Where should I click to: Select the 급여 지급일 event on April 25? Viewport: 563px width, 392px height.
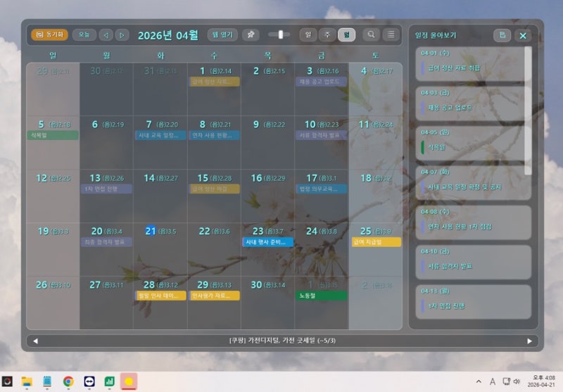pos(376,242)
